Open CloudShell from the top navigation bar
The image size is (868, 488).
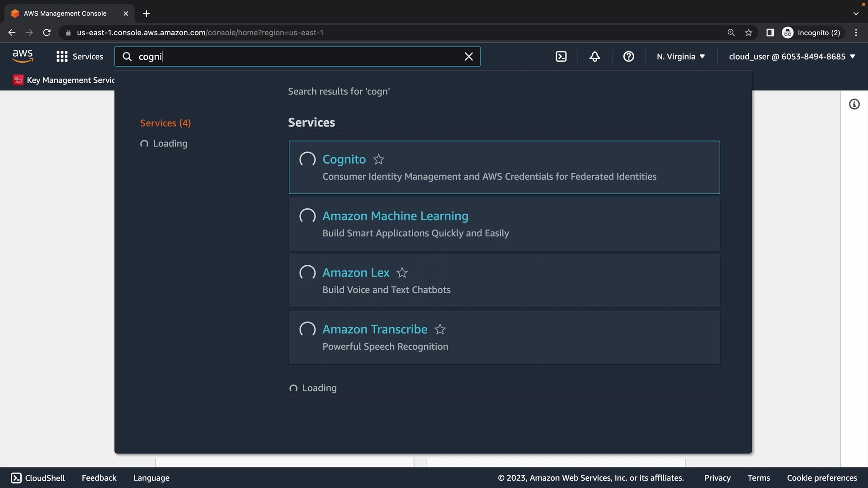click(561, 56)
